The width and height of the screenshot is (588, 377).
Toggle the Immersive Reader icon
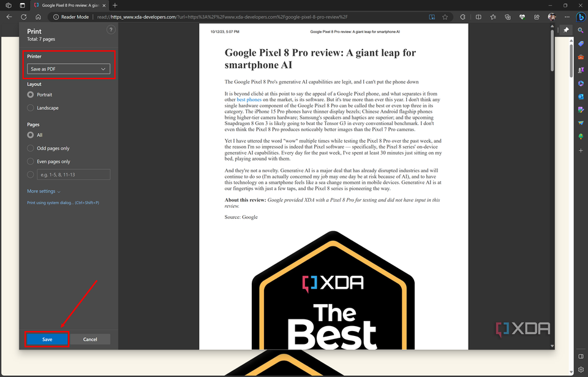432,17
